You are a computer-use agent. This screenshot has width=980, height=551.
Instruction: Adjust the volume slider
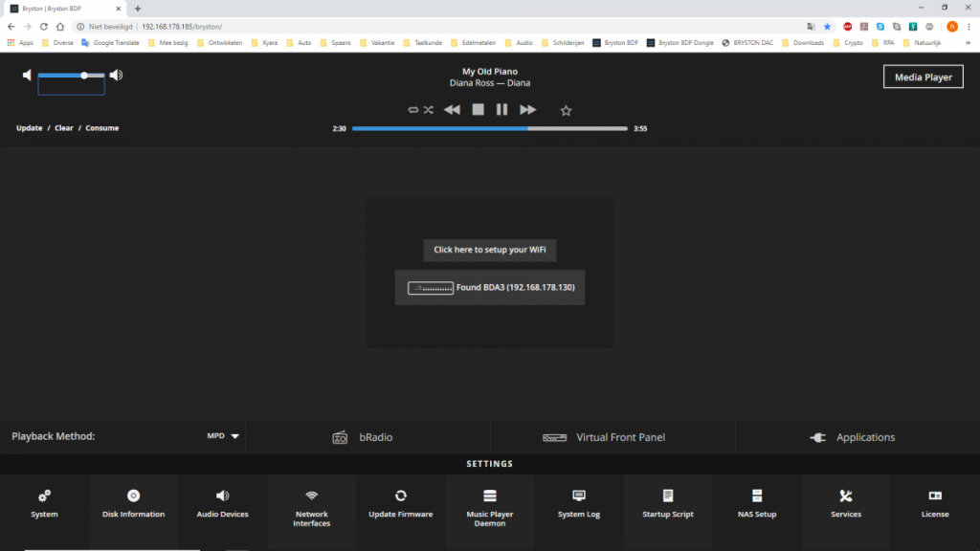71,76
